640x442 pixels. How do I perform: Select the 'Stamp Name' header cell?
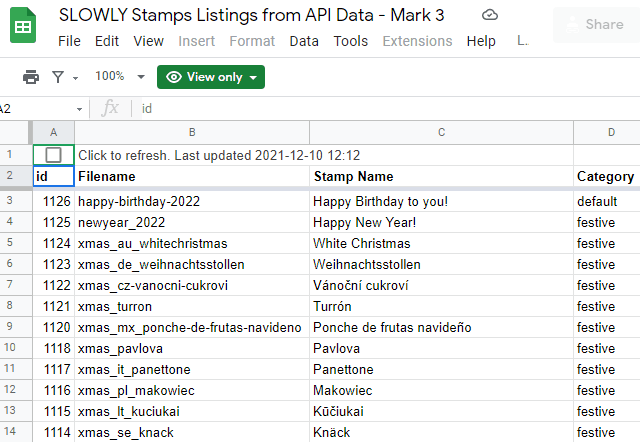click(441, 176)
